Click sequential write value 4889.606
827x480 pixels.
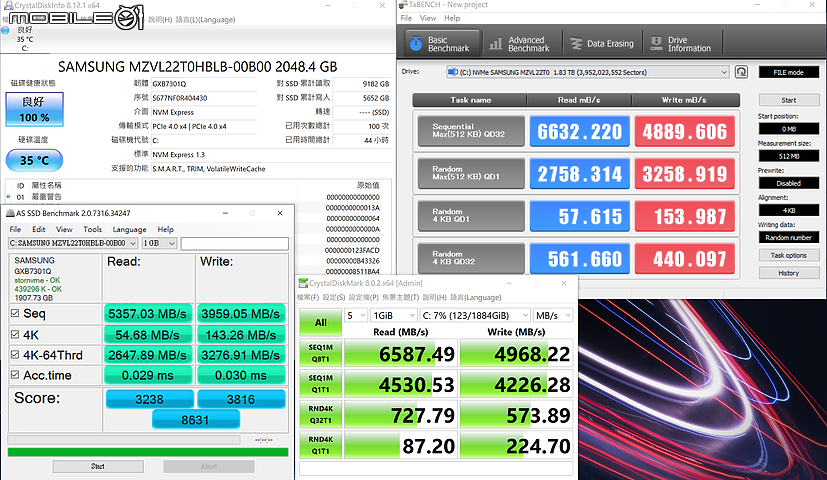point(685,131)
